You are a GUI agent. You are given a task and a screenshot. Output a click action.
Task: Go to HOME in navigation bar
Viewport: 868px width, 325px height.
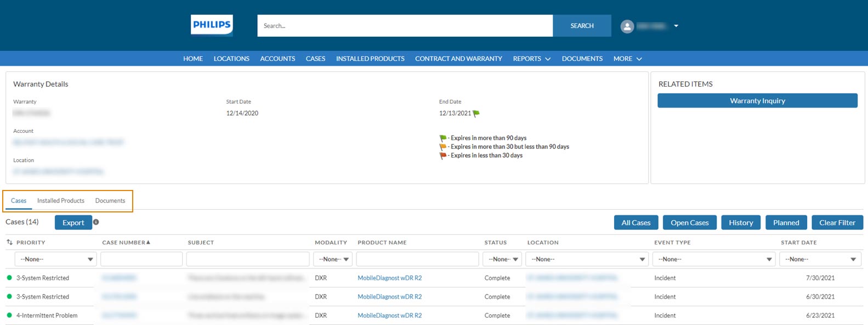[193, 59]
